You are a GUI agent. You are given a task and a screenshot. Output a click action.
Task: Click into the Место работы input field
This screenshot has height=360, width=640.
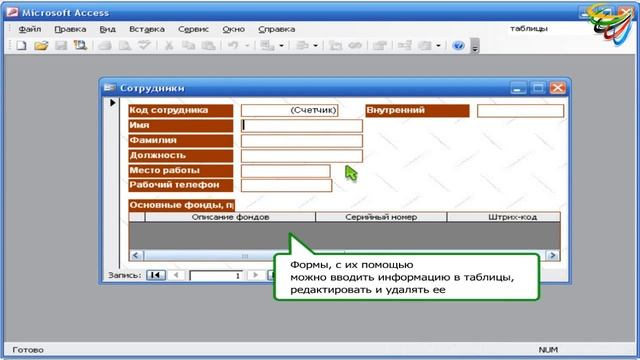pos(286,171)
